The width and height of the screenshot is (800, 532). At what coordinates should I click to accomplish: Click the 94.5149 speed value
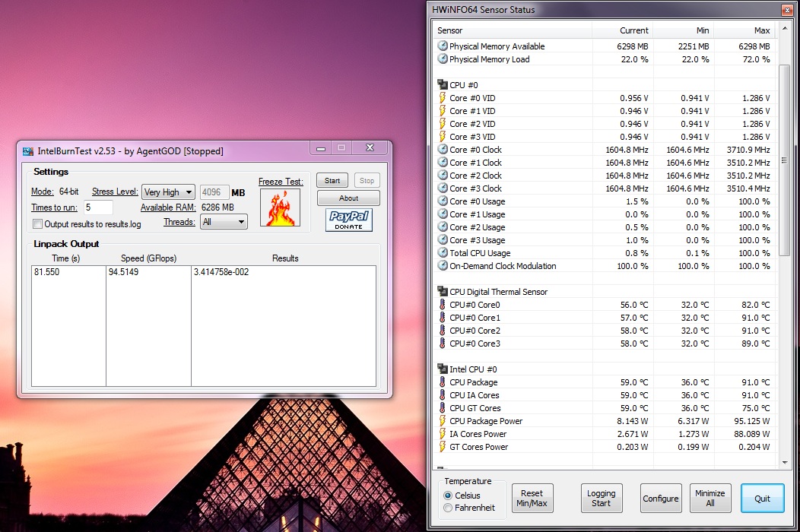pos(123,272)
